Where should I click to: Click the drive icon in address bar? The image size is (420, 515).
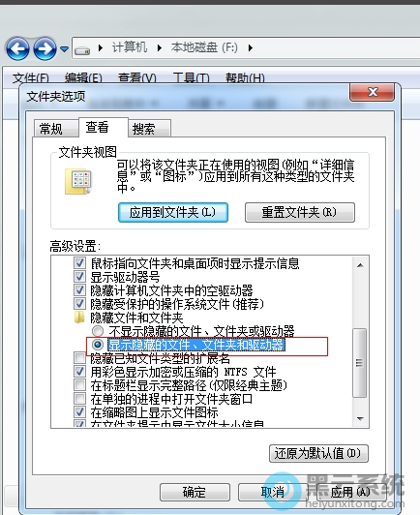point(82,50)
